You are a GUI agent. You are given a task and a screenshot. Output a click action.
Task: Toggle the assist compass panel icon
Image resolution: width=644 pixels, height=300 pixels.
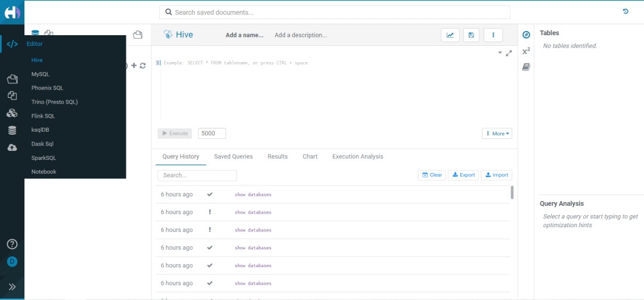pos(526,35)
